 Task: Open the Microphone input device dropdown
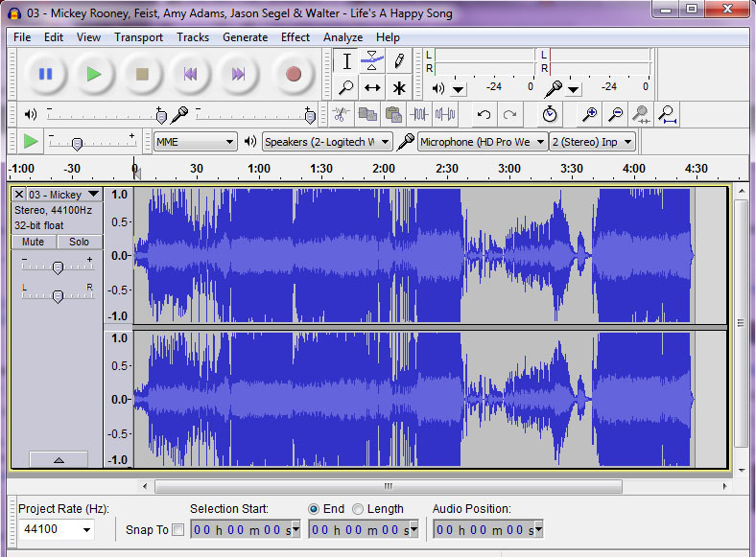click(483, 142)
